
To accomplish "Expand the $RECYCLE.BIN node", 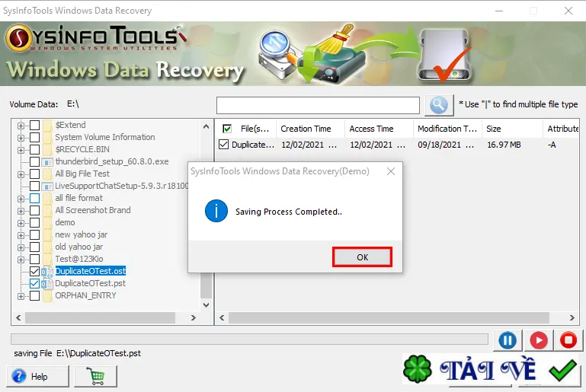I will [21, 150].
